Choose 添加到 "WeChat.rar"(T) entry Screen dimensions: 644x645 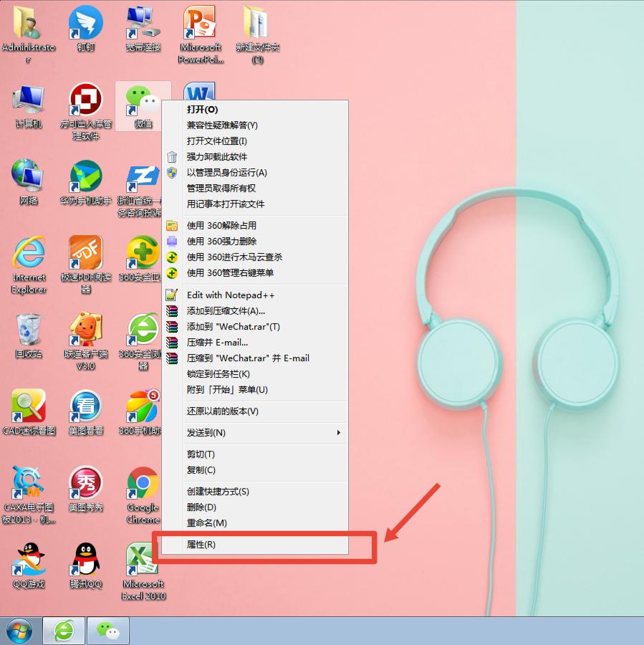click(255, 327)
